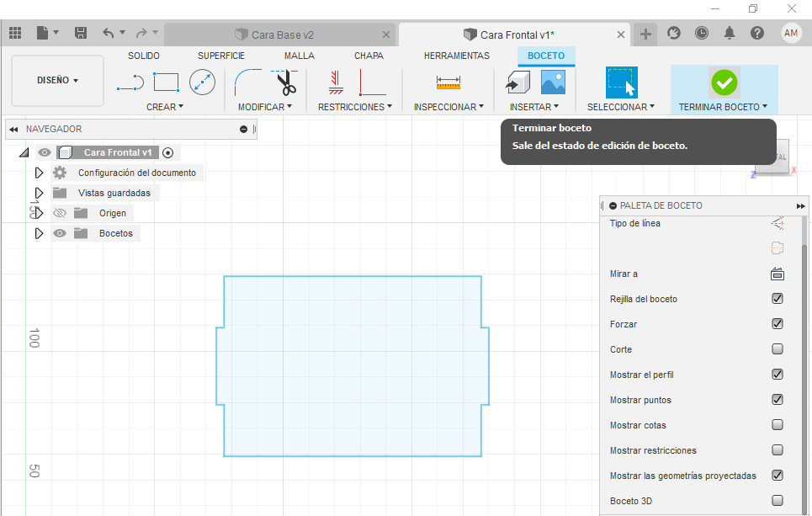
Task: Open the data panel grid icon
Action: coord(15,33)
